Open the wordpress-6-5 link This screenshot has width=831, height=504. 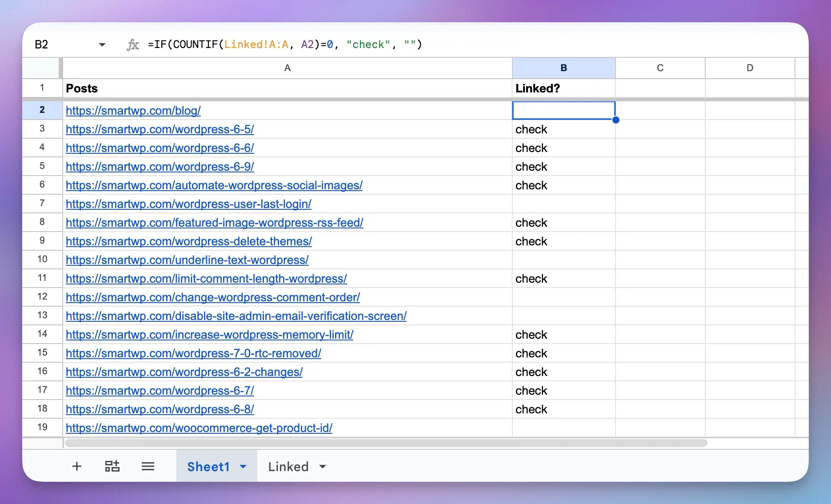pos(160,129)
